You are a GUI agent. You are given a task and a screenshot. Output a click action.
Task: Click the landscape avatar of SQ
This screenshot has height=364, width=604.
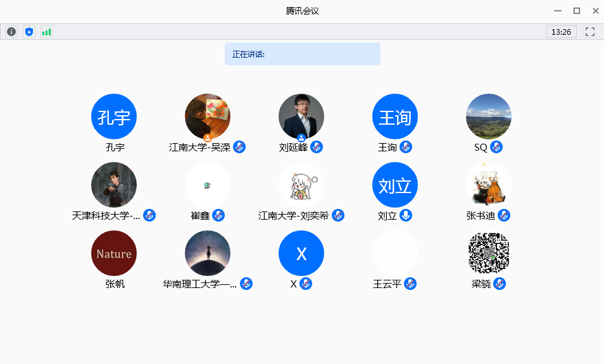pos(489,116)
